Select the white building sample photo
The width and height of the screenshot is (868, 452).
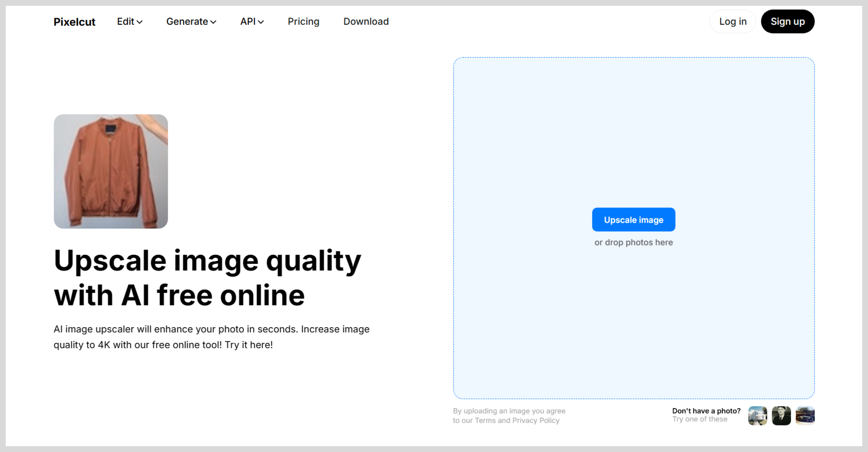(758, 416)
